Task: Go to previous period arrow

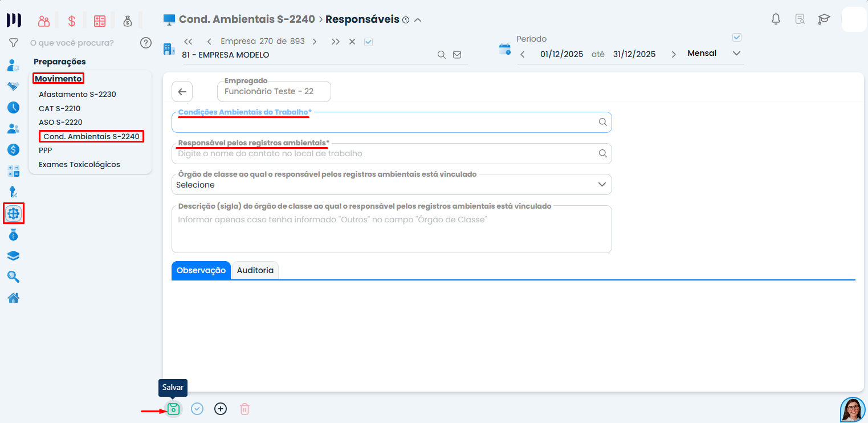Action: tap(523, 54)
